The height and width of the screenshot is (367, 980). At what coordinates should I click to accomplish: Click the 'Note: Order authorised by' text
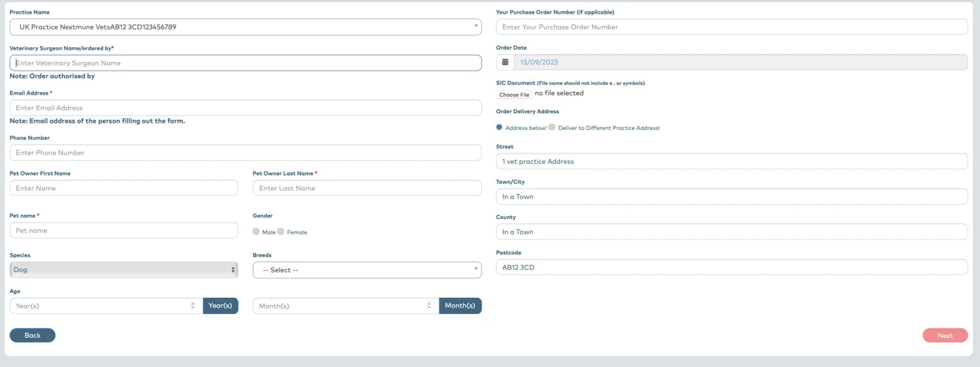pyautogui.click(x=52, y=76)
